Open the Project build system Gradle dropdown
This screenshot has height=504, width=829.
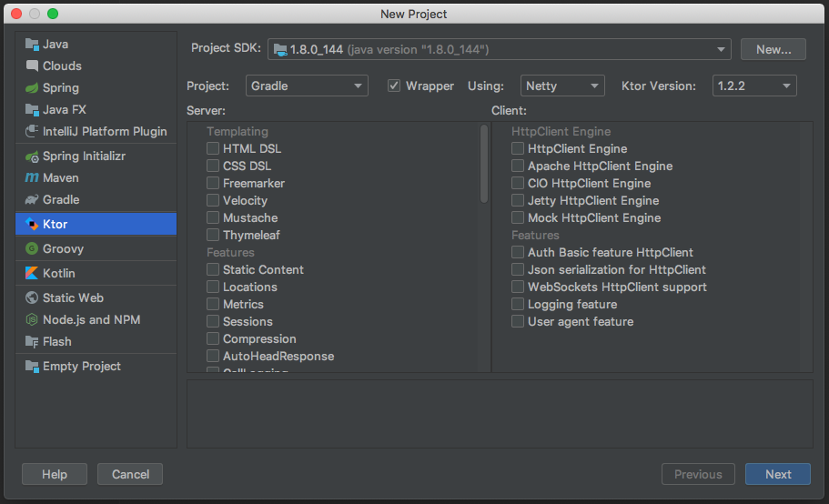click(x=307, y=86)
